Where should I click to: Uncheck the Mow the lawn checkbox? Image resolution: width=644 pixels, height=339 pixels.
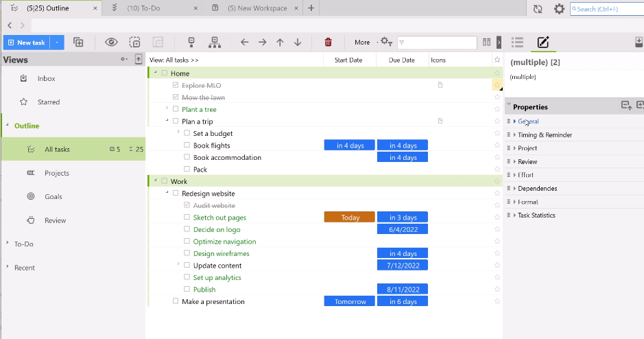[176, 97]
